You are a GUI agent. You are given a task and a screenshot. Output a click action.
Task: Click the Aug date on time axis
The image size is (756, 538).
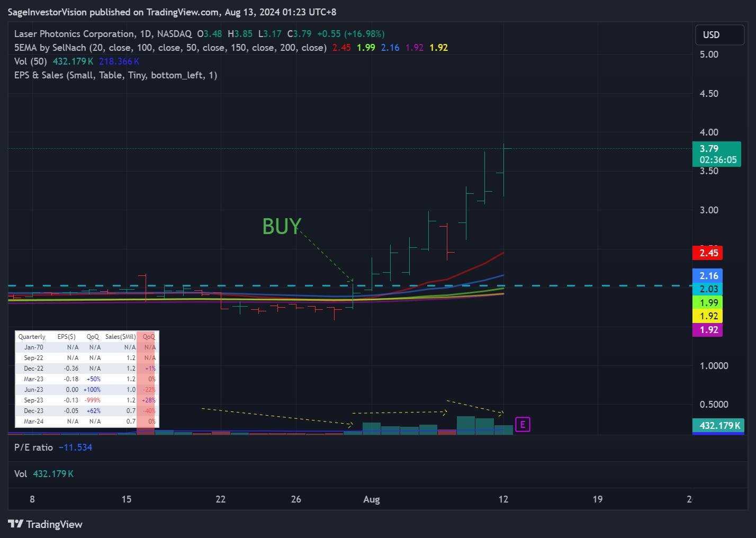click(372, 499)
